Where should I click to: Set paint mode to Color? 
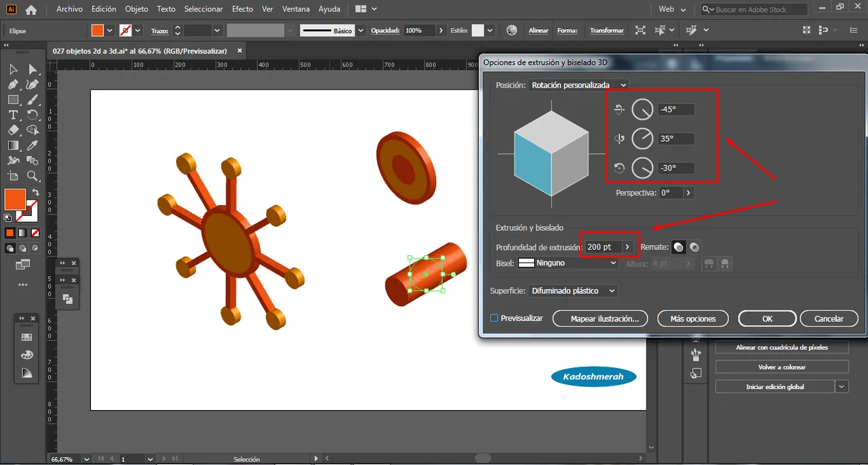tap(10, 233)
